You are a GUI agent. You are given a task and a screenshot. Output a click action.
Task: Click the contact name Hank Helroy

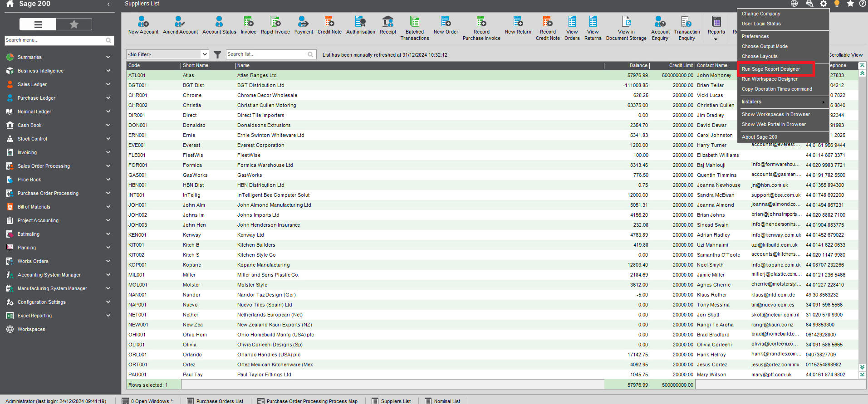click(x=711, y=355)
